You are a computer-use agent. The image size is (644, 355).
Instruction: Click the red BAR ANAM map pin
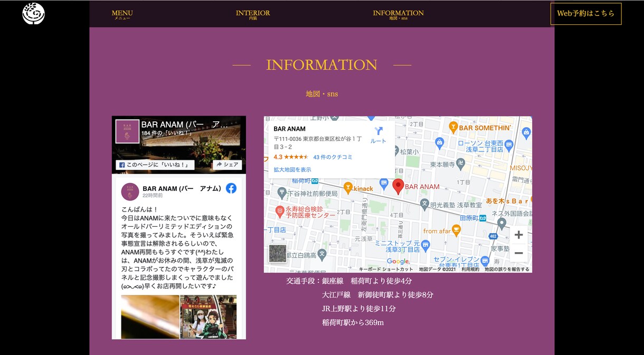tap(398, 187)
